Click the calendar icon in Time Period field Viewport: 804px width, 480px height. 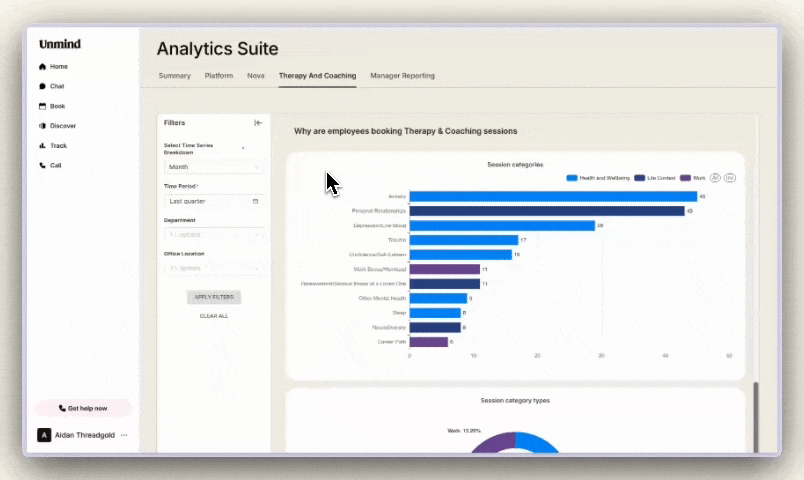256,201
